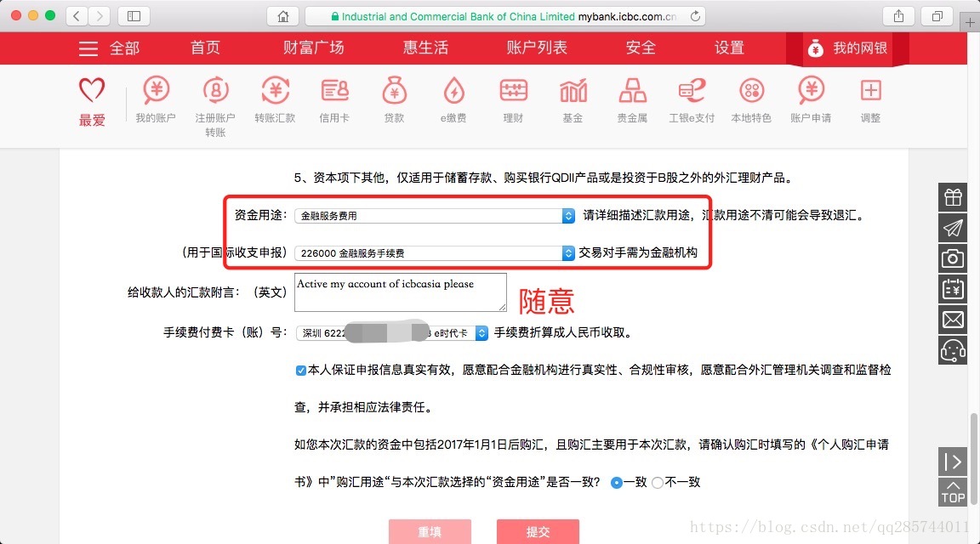
Task: Collapse the right sidebar arrow icon
Action: coord(953,462)
